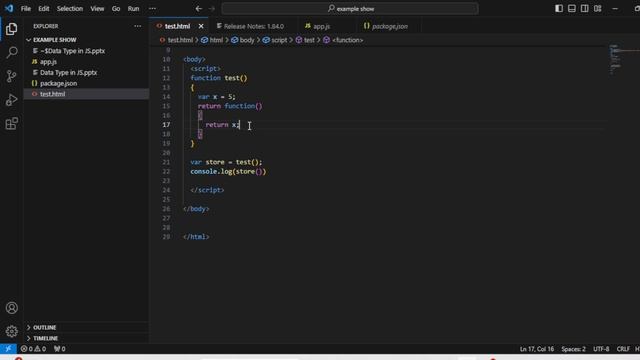Click the html breadcrumb
Viewport: 640px width, 360px height.
click(216, 40)
